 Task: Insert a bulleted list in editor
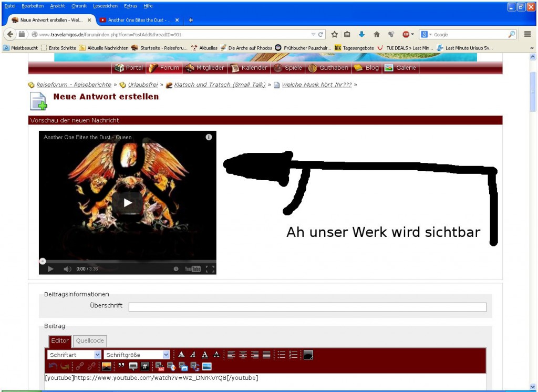point(282,355)
